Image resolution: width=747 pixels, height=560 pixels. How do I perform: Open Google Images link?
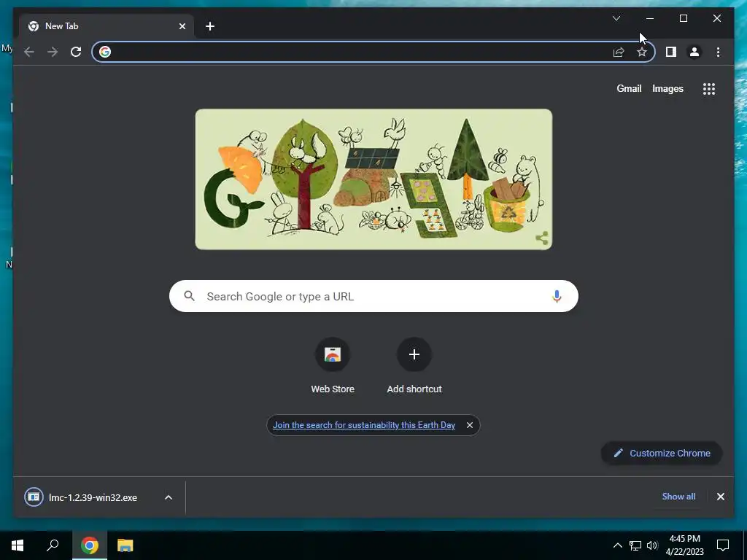pos(667,88)
